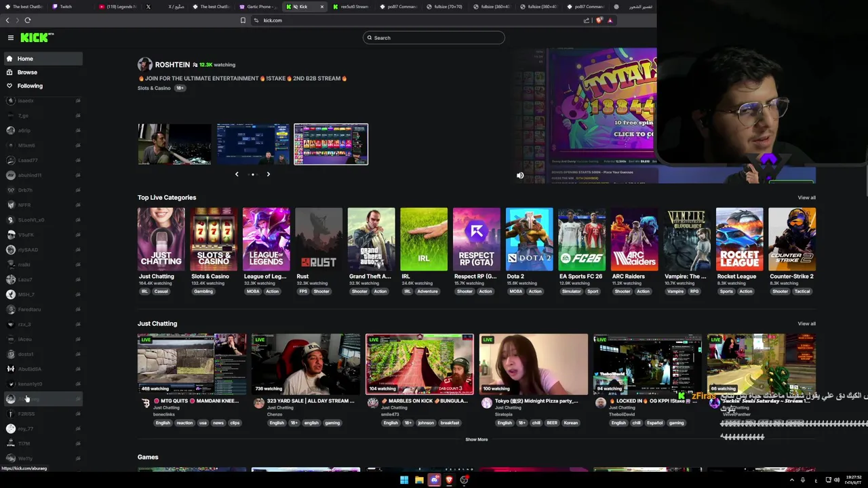Open Tokyo Midnight Pizza party stream thumbnail
Screen dimensions: 868x488
[x=534, y=364]
